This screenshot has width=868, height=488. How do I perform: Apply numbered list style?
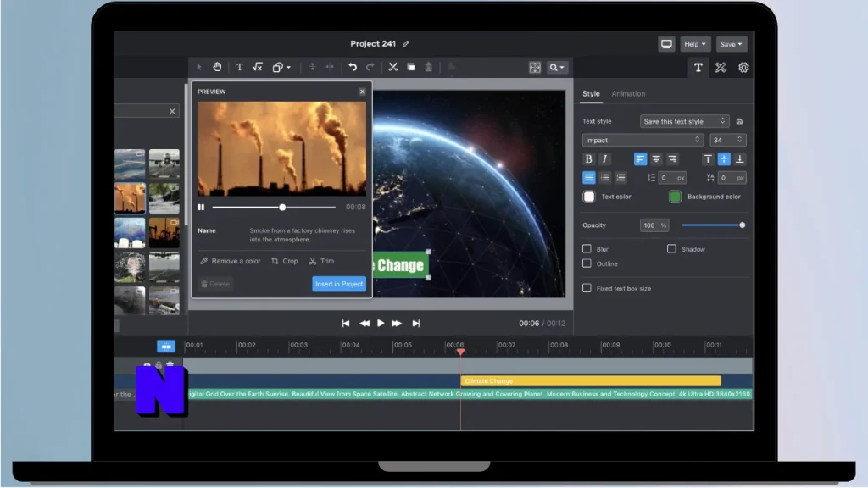(x=620, y=178)
